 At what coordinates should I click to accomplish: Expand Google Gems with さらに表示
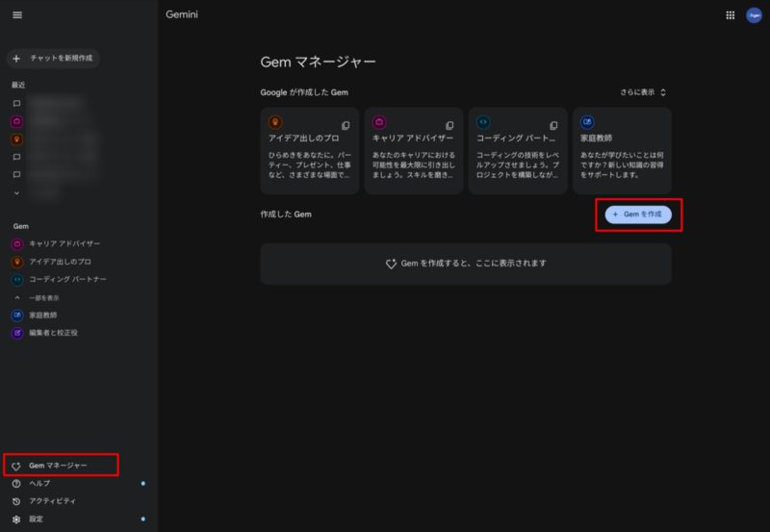(x=643, y=92)
